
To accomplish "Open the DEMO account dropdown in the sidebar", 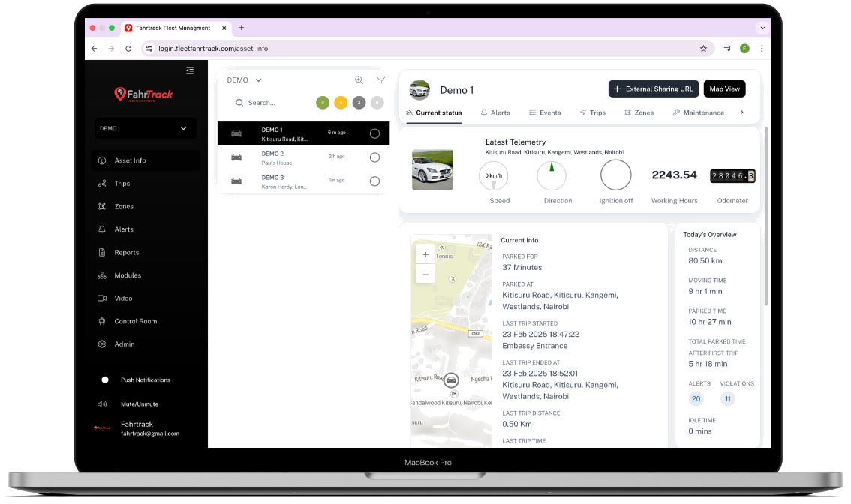I will 145,128.
